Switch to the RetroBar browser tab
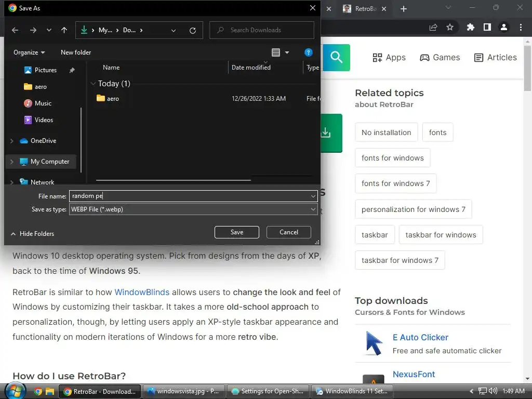532x399 pixels. point(365,9)
